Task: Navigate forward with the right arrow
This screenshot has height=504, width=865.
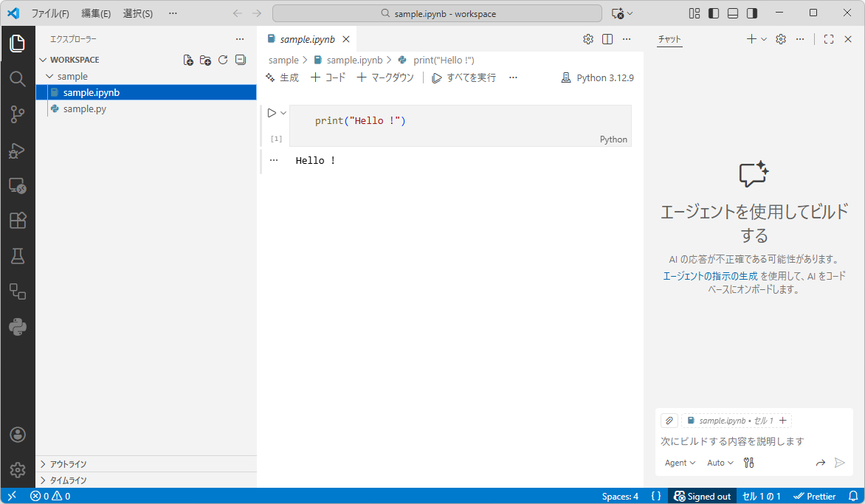Action: pyautogui.click(x=257, y=13)
